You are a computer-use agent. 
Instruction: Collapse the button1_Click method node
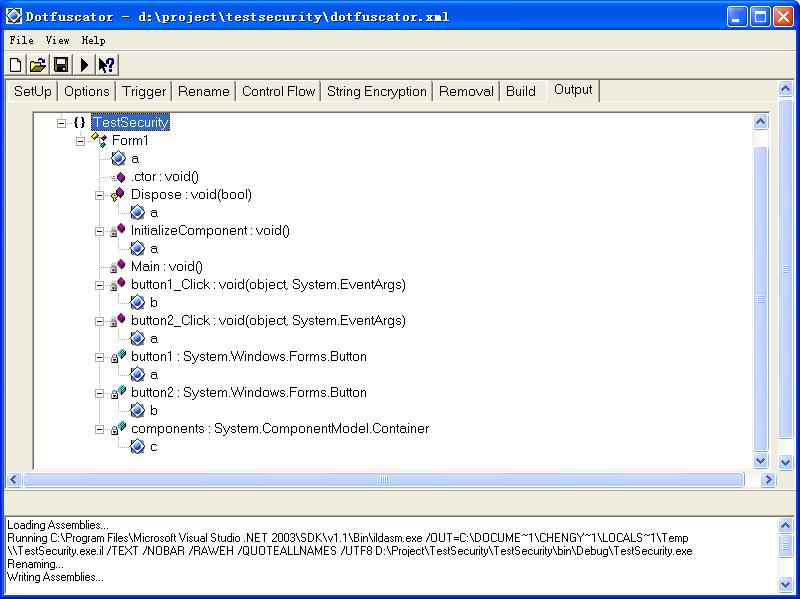(x=100, y=285)
